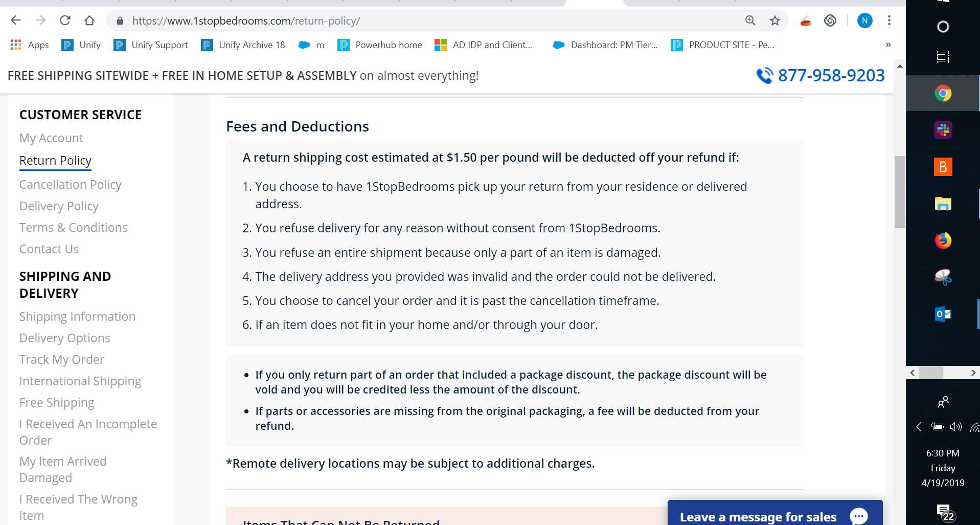Open the zoom magnifier icon in address bar
Image resolution: width=980 pixels, height=525 pixels.
click(x=750, y=20)
